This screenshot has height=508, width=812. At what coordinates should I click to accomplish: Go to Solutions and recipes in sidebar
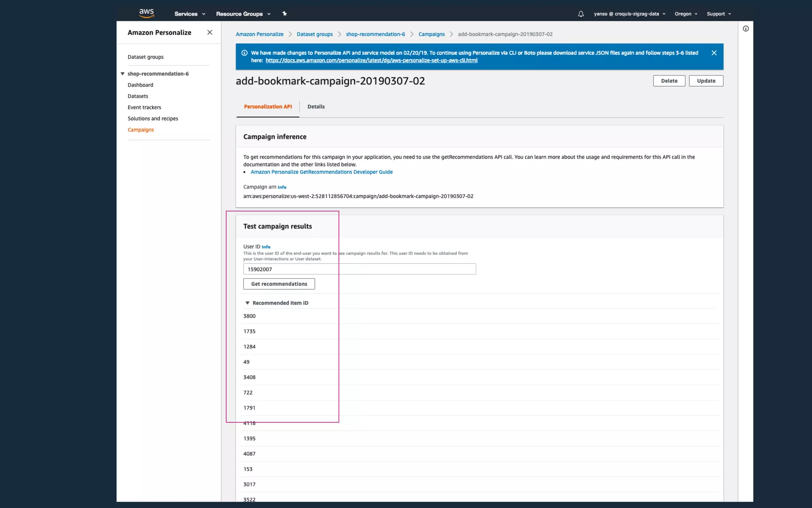(153, 119)
